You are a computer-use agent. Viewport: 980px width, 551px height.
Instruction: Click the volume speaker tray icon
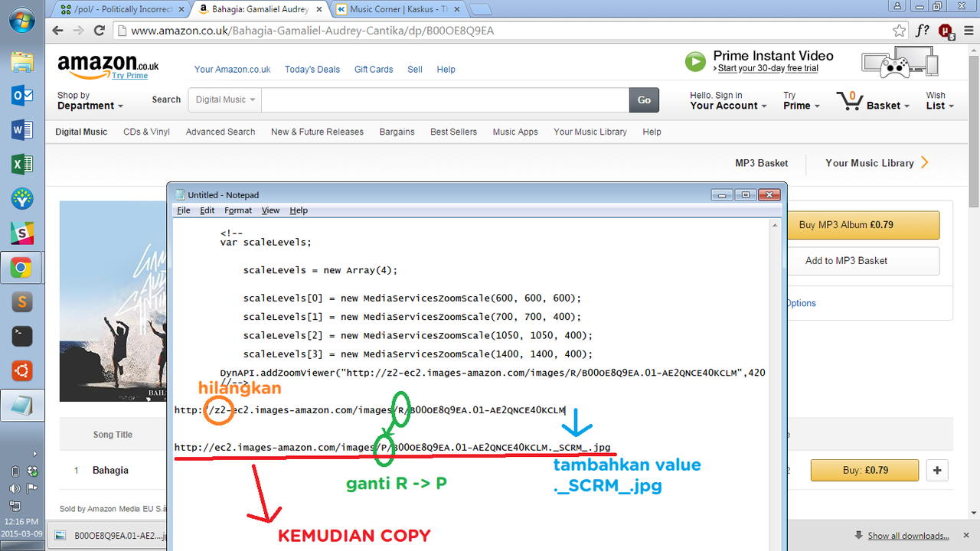(15, 488)
